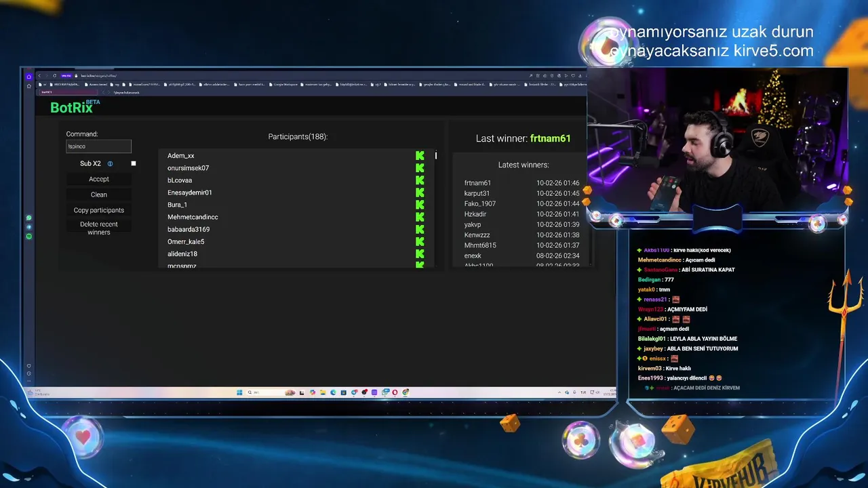Click participant bLcovaa

tap(180, 180)
